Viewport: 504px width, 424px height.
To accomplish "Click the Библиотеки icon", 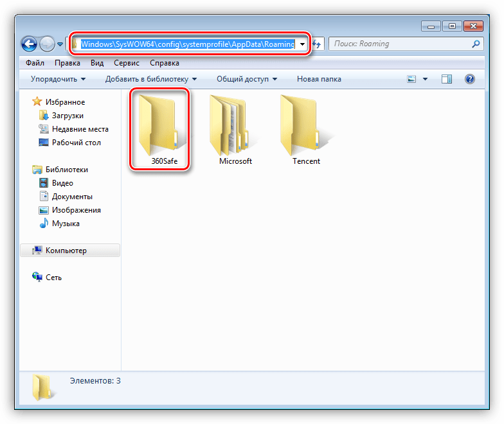I will (37, 170).
